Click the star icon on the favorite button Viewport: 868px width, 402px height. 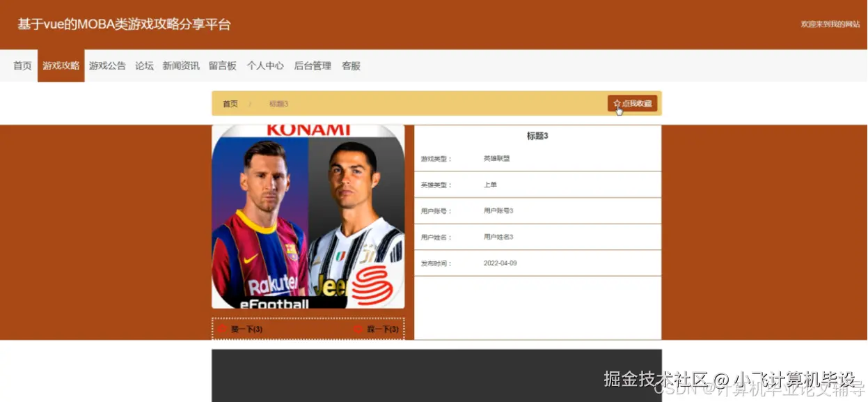pos(618,102)
